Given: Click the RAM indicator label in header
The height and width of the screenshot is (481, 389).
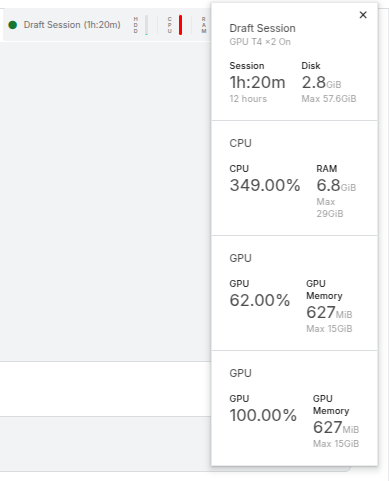Looking at the screenshot, I should coord(204,25).
